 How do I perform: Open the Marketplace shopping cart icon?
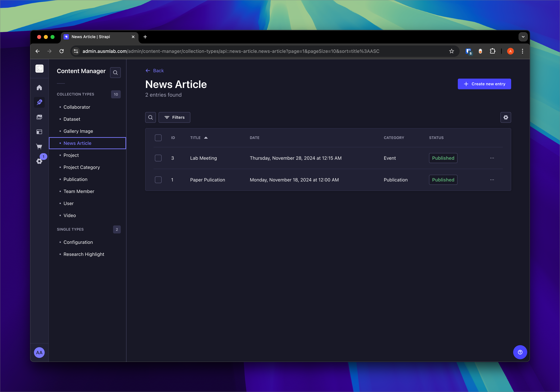pos(39,146)
